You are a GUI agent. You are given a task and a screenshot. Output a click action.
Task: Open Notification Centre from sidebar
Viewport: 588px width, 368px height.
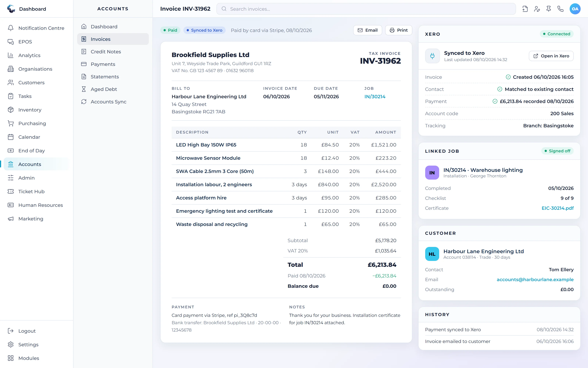click(x=36, y=28)
